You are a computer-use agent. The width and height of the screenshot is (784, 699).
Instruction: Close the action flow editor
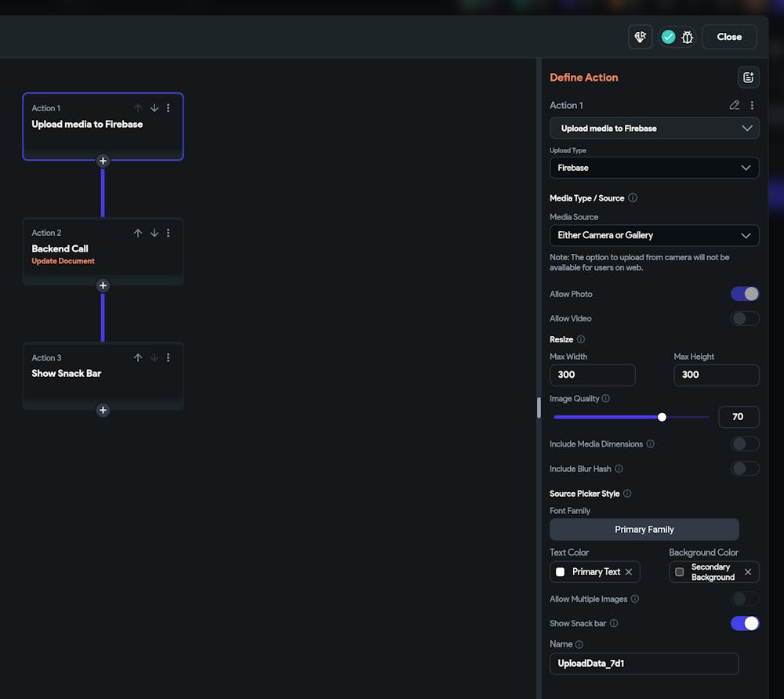[729, 37]
